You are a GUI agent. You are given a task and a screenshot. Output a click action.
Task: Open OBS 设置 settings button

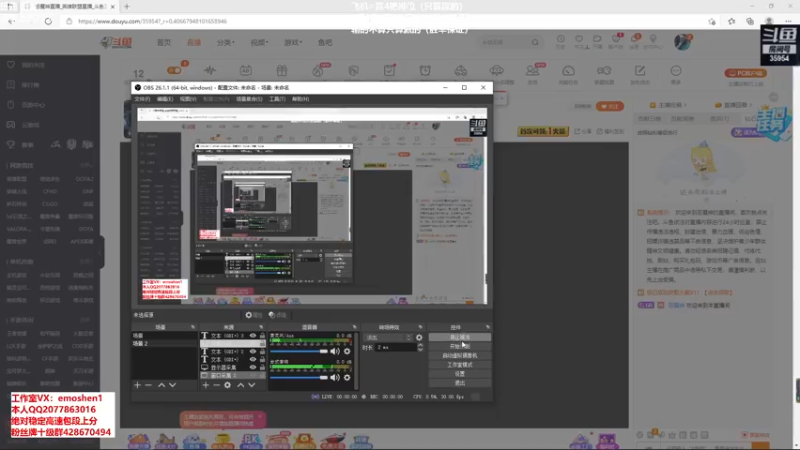point(460,374)
